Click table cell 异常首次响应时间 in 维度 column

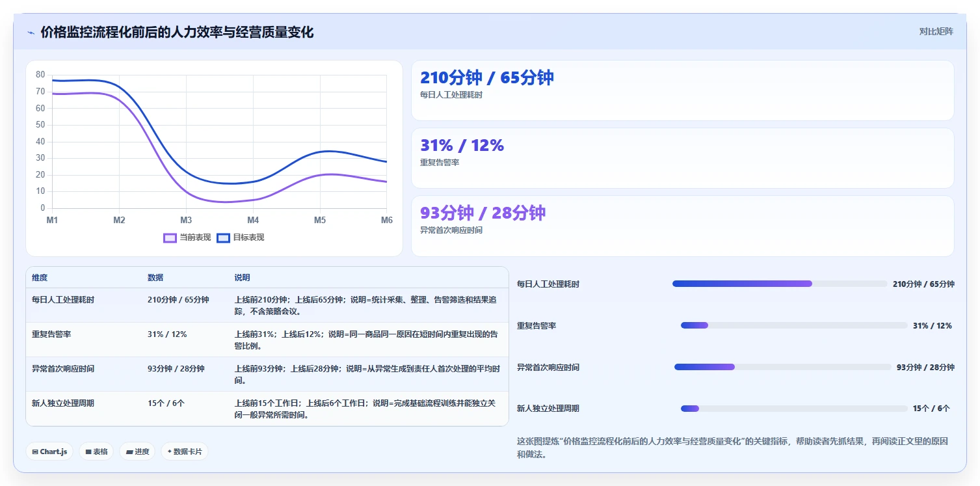coord(63,369)
